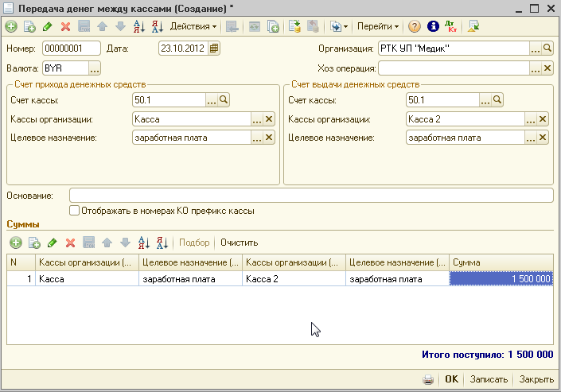Click Очистить in the Суммы toolbar
This screenshot has width=561, height=392.
pyautogui.click(x=239, y=243)
